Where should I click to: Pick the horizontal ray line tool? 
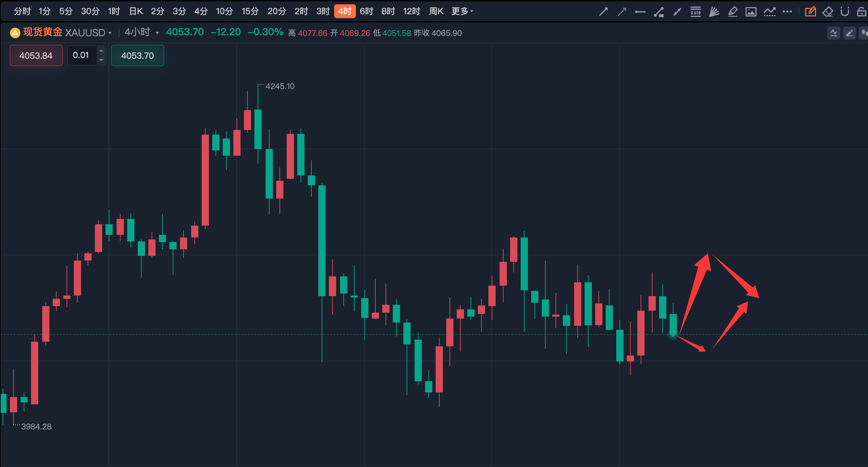(x=640, y=12)
